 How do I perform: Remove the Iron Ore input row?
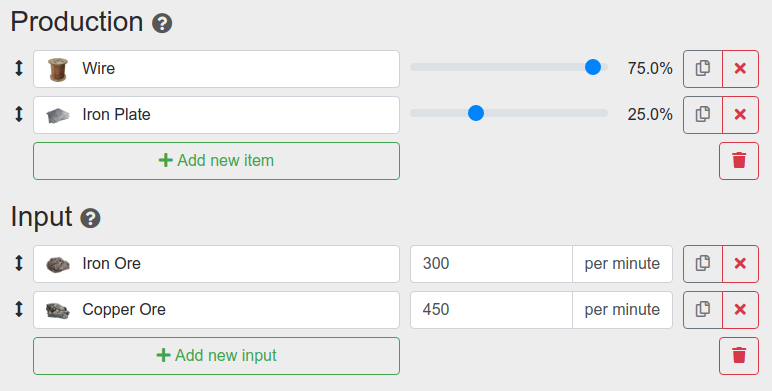click(x=740, y=264)
